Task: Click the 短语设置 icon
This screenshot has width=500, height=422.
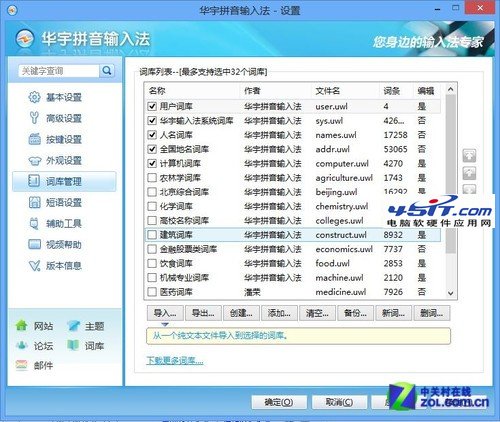Action: click(x=34, y=202)
